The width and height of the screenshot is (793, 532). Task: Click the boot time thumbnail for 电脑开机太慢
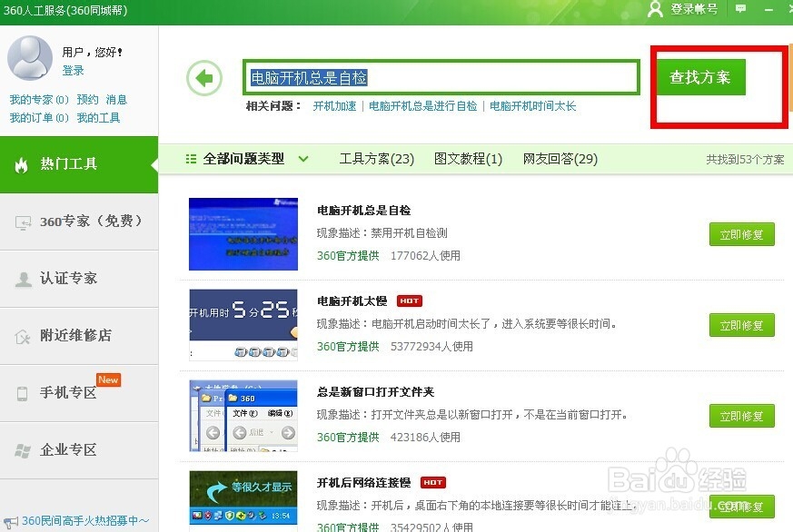point(243,325)
